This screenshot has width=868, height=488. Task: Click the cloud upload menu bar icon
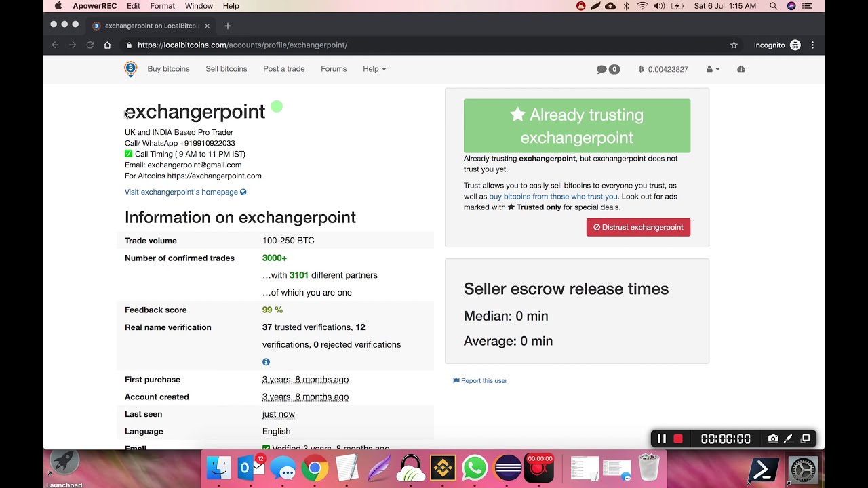coord(610,6)
